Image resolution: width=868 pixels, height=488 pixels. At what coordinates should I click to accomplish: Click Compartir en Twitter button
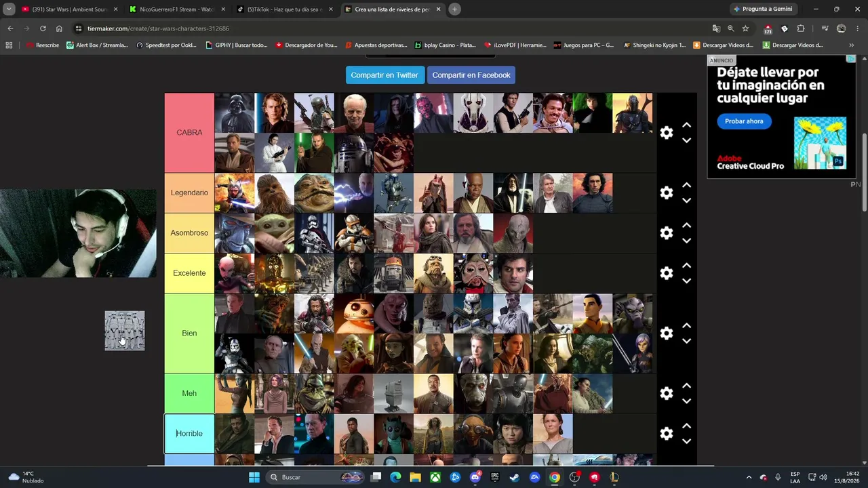pyautogui.click(x=384, y=75)
